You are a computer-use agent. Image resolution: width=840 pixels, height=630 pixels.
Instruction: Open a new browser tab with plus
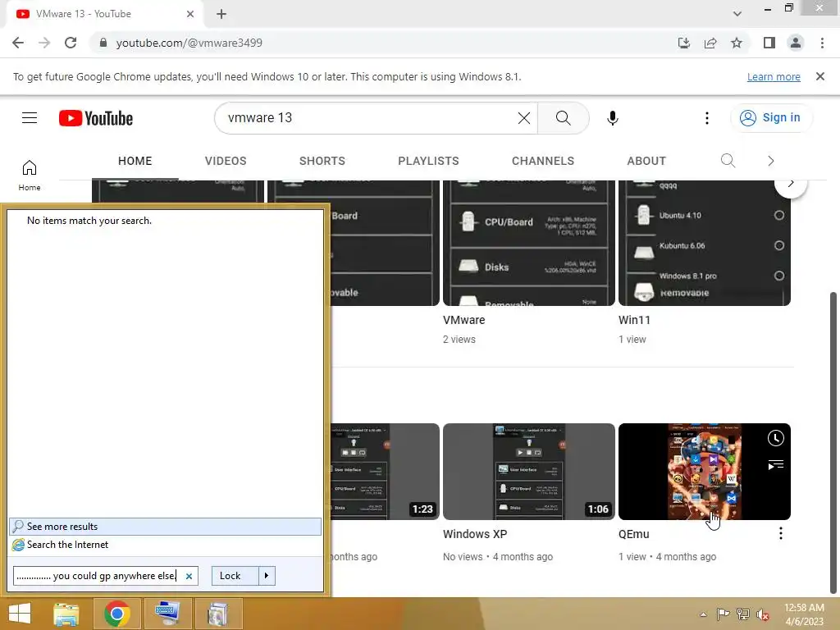click(221, 14)
